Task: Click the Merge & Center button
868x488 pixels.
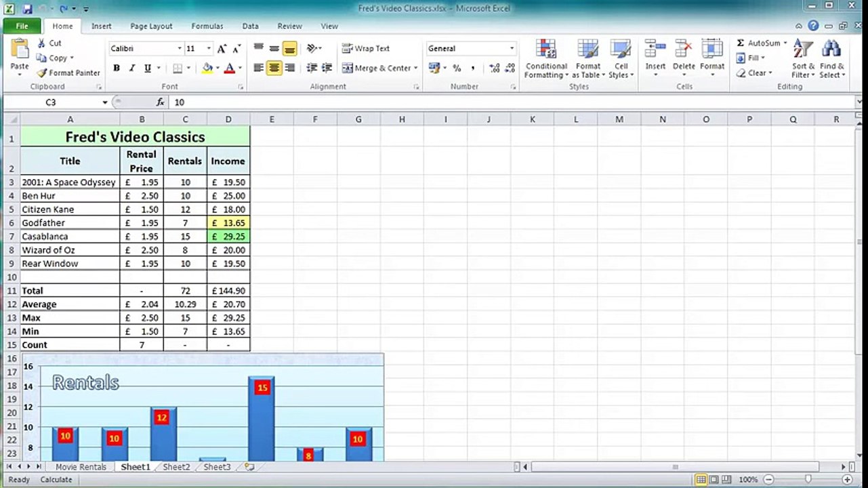Action: 376,68
